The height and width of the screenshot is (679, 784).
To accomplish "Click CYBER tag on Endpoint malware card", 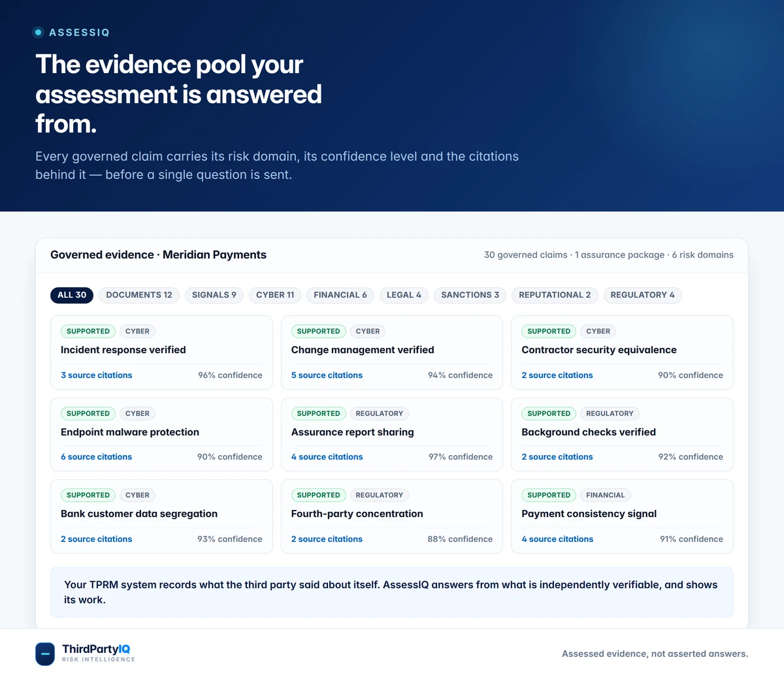I will click(x=137, y=413).
